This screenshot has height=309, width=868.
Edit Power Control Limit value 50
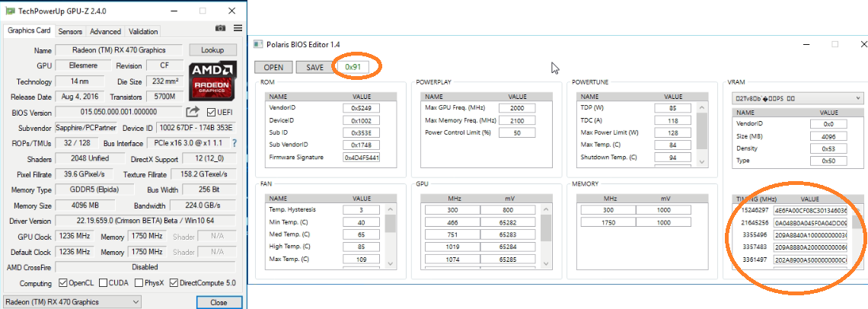pos(517,133)
